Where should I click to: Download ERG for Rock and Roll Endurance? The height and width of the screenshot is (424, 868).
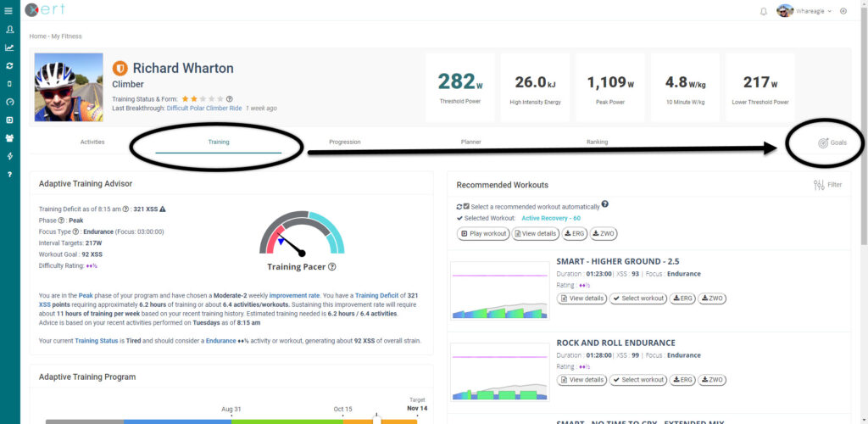682,380
